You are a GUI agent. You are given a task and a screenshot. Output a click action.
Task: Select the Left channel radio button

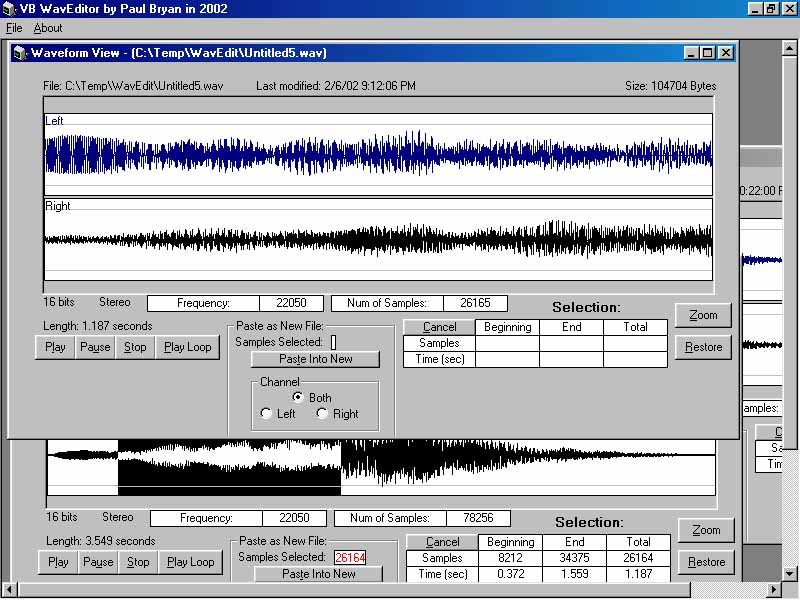(x=266, y=414)
